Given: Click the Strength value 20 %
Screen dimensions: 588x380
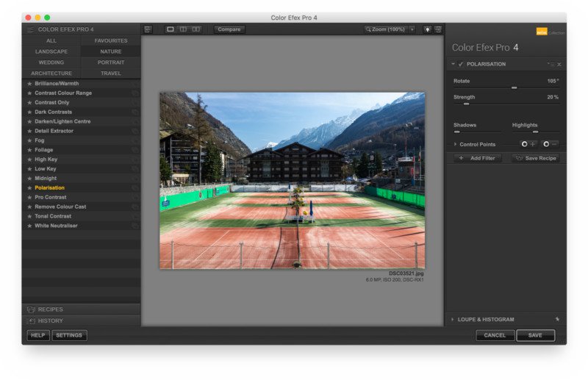Looking at the screenshot, I should coord(553,97).
